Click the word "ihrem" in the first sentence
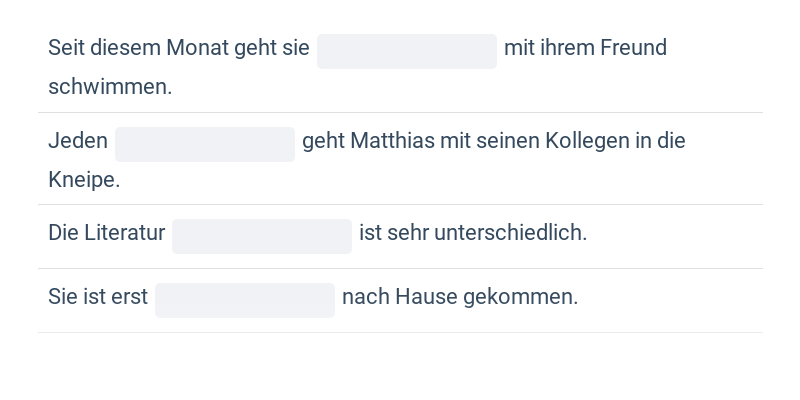This screenshot has width=800, height=400. tap(568, 48)
